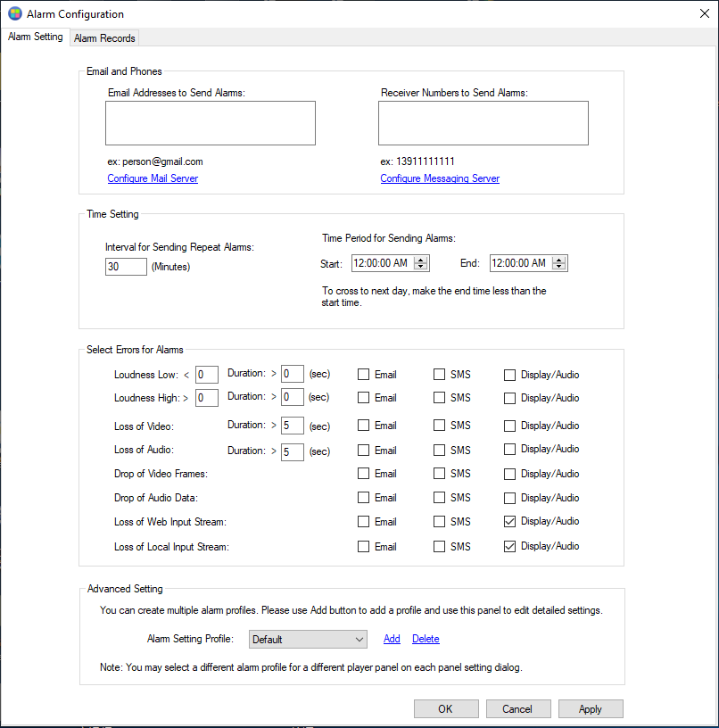Enable SMS for Loudness Low
719x728 pixels.
439,374
